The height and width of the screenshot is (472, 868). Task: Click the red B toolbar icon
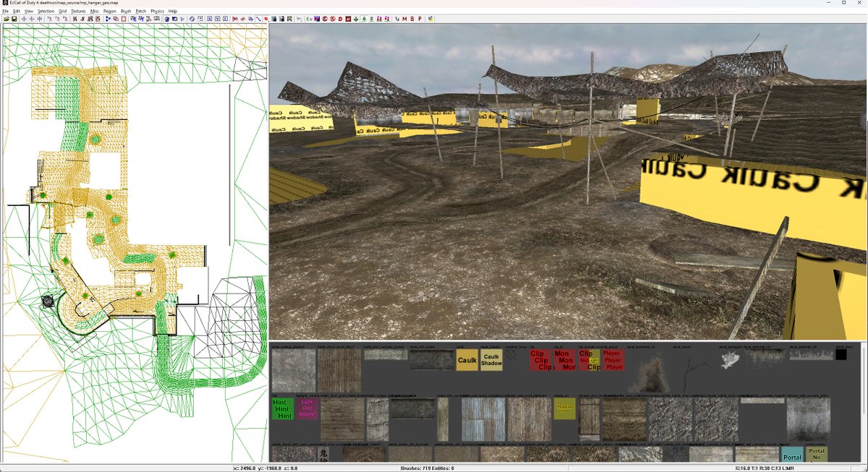pos(412,19)
